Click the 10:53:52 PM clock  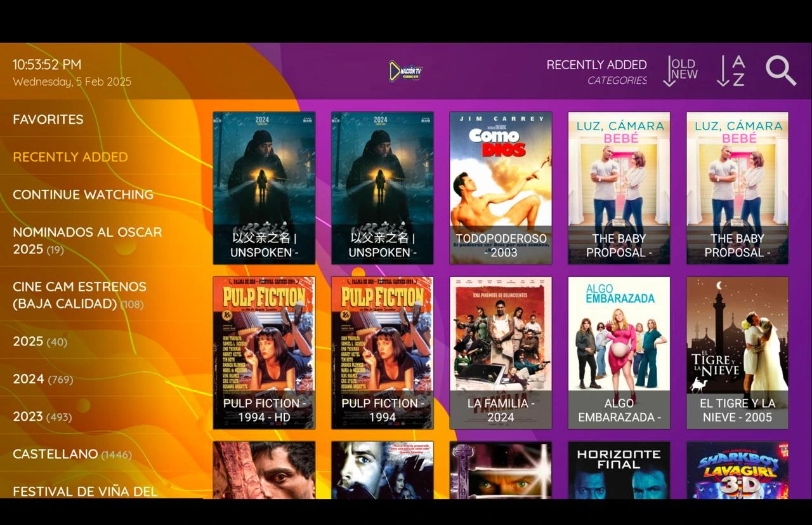point(47,65)
